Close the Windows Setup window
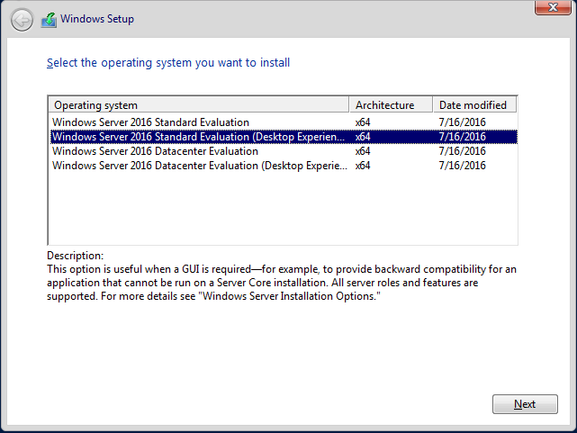 coord(553,7)
